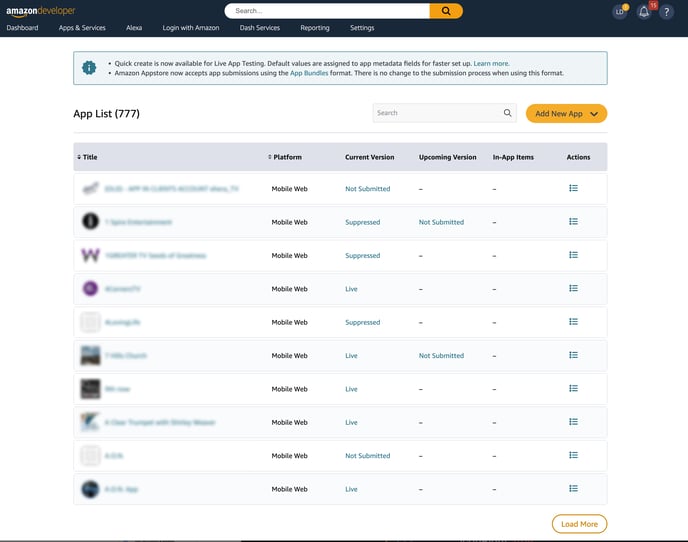Open the Apps & Services menu
The width and height of the screenshot is (688, 542).
[x=82, y=28]
